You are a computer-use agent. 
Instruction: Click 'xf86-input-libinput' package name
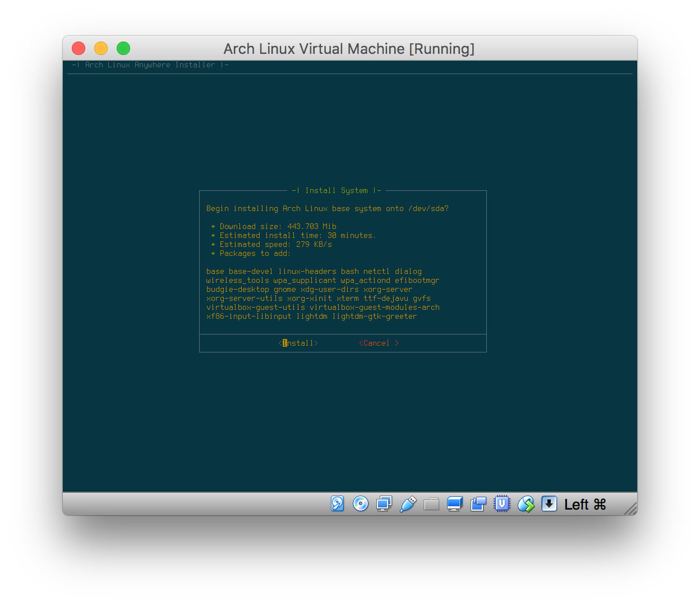tap(249, 317)
